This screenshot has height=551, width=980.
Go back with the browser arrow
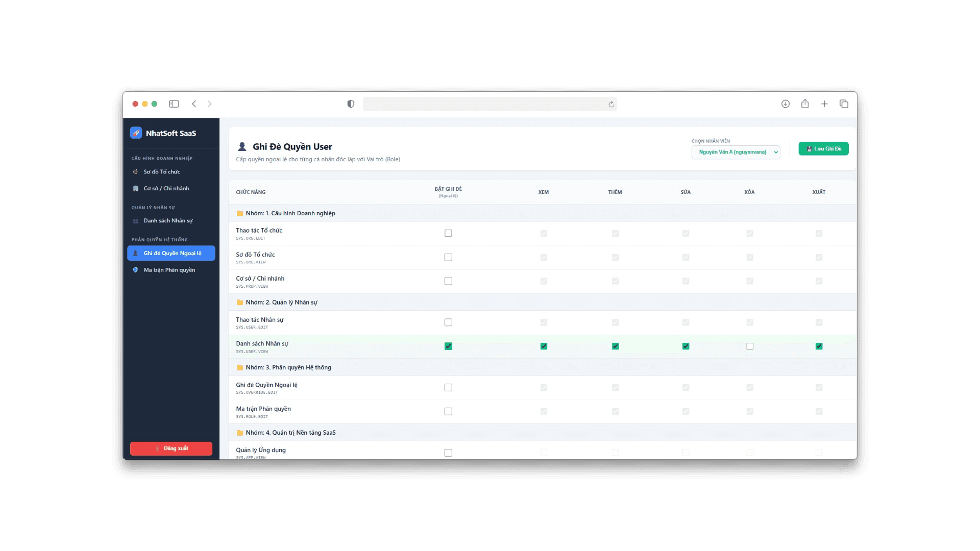pyautogui.click(x=194, y=104)
